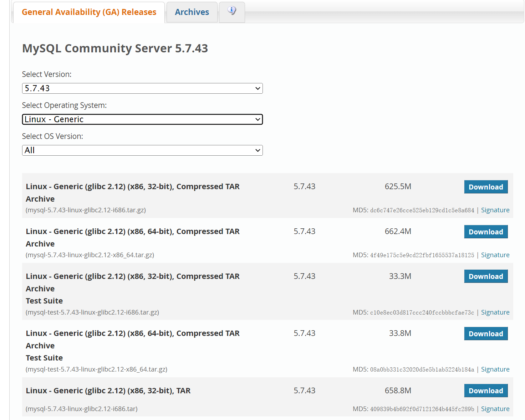Open the Select OS Version dropdown showing All
Viewport: 525px width, 420px height.
pos(142,150)
